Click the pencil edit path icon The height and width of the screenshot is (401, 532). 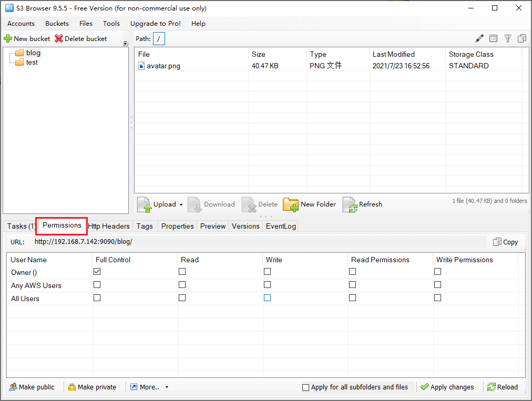[479, 38]
